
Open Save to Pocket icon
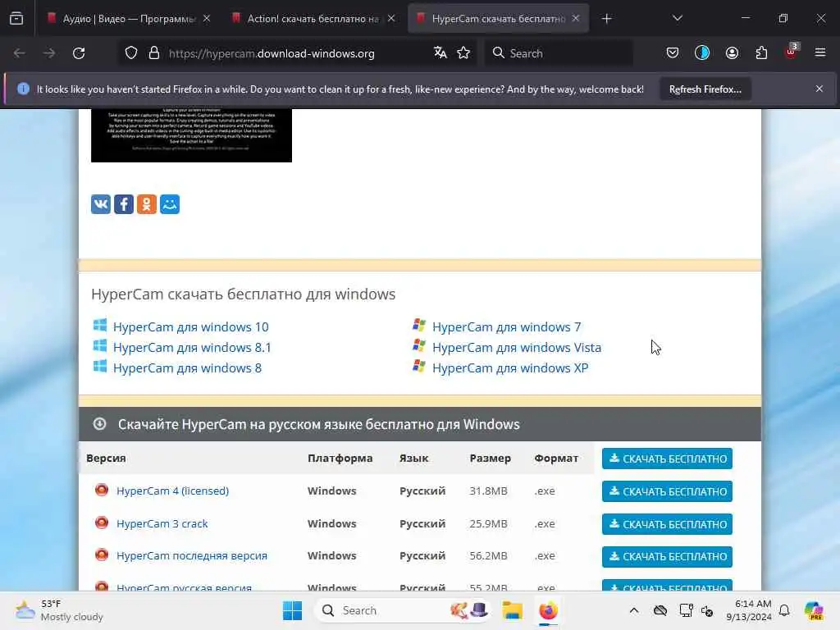click(673, 52)
